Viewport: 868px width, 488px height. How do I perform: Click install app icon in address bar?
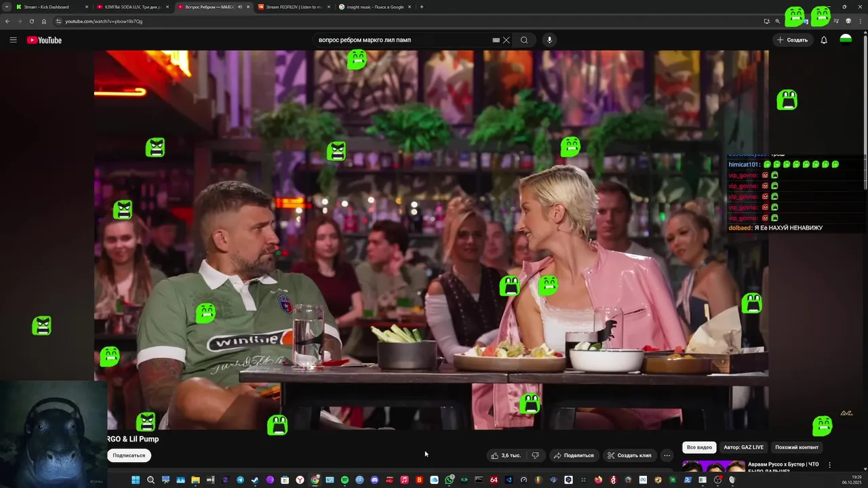click(x=766, y=21)
